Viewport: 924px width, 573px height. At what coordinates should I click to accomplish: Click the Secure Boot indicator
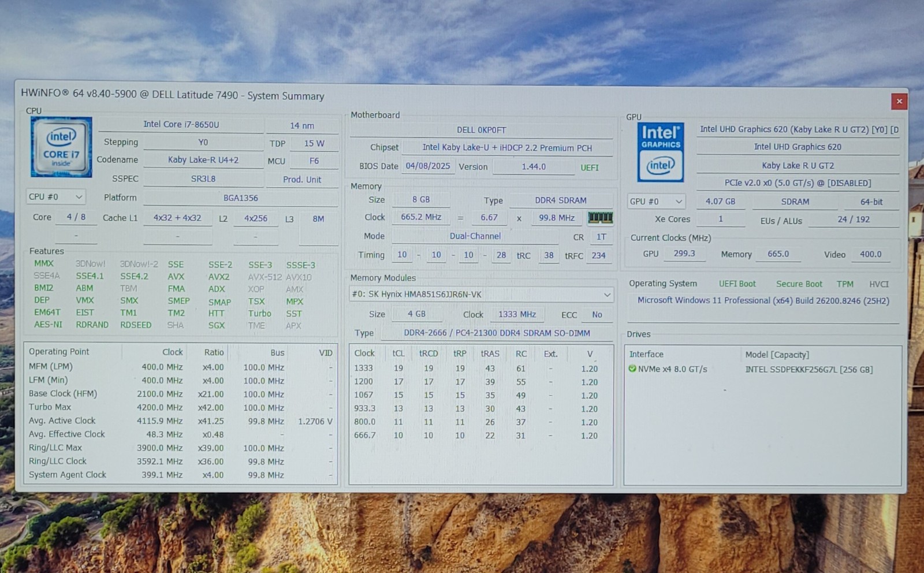coord(799,284)
